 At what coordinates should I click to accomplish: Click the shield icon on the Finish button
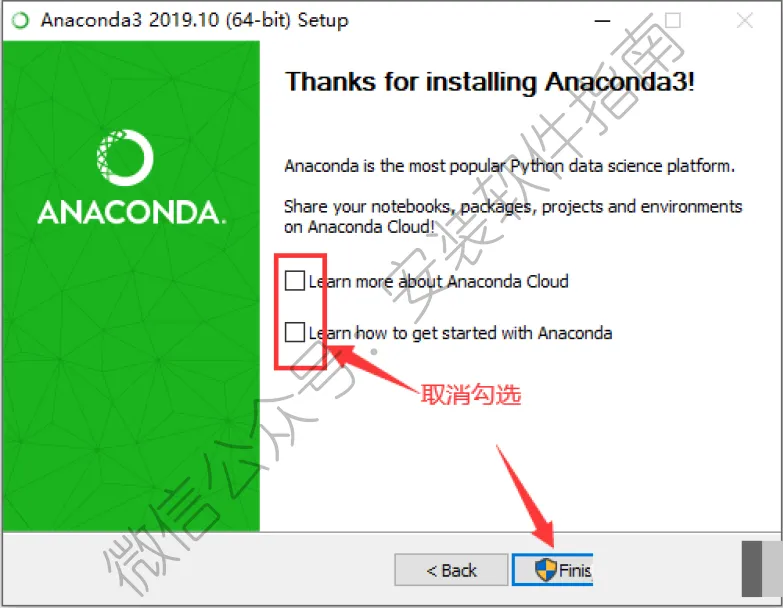click(x=545, y=570)
